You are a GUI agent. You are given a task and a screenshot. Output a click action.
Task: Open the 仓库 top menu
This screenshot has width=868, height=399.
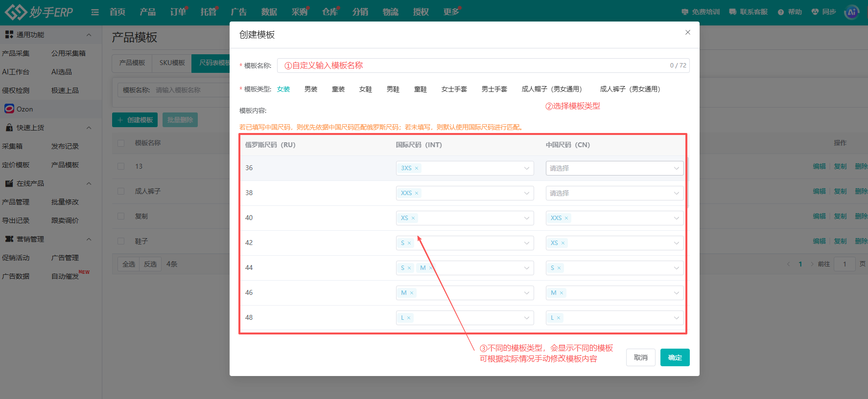click(330, 12)
